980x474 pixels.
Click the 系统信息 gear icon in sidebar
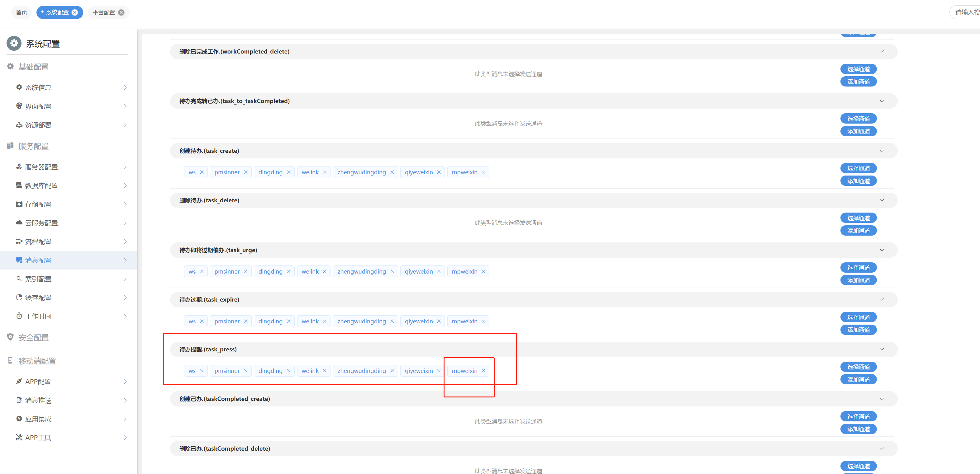click(19, 87)
